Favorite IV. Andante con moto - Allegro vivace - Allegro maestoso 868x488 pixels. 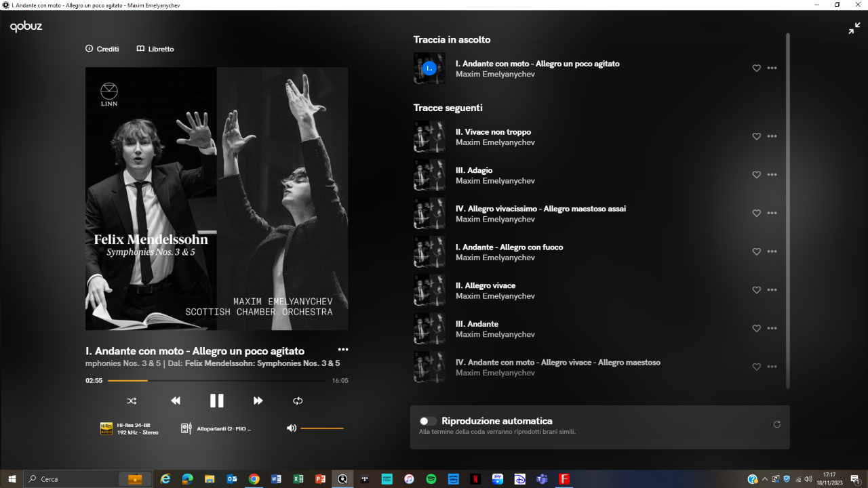[x=757, y=367]
